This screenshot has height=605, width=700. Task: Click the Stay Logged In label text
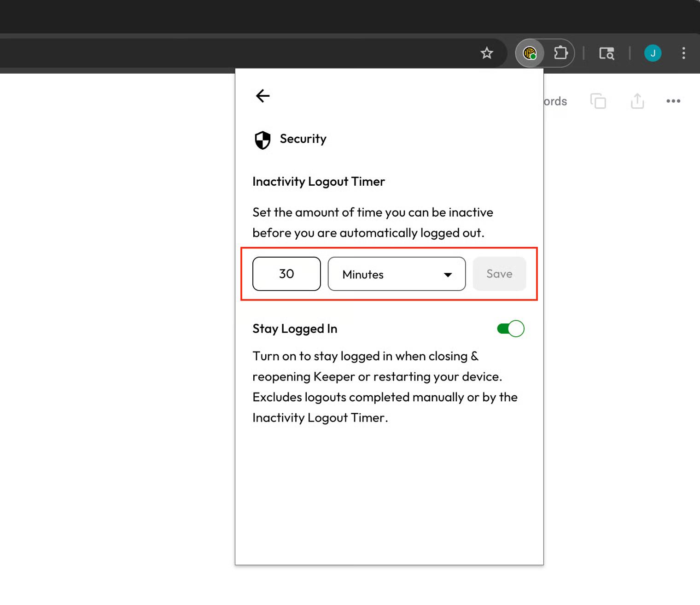click(295, 329)
